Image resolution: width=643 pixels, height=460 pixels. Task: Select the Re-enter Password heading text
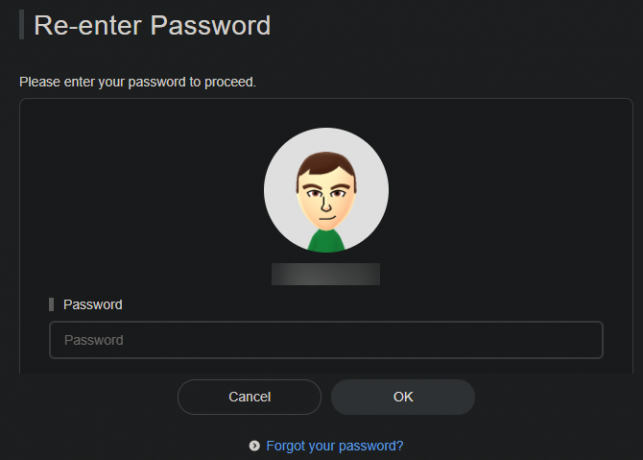[152, 25]
